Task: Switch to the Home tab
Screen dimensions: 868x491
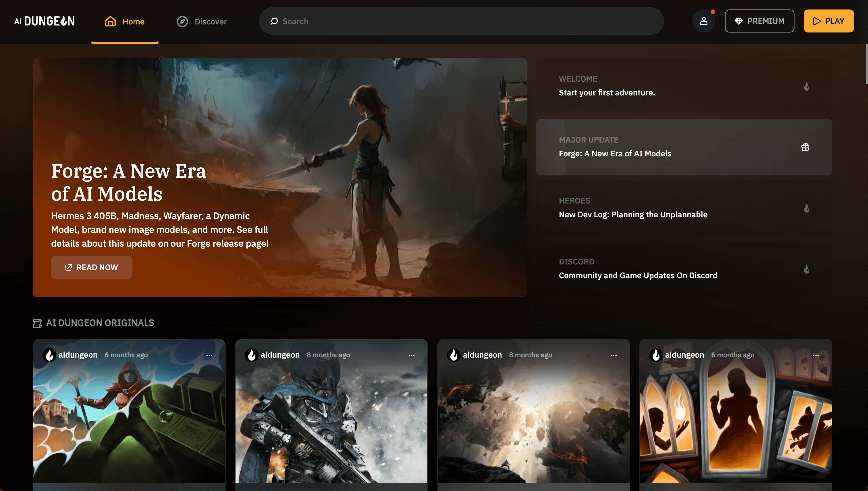Action: point(125,22)
